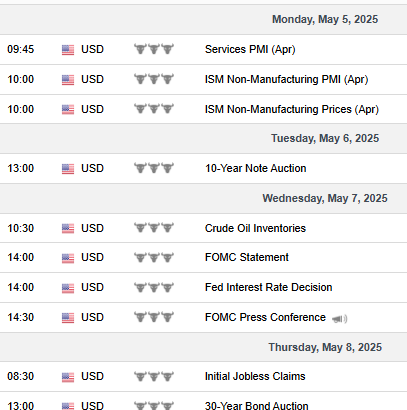
Task: Open the 30-Year Bond Auction event
Action: coord(256,406)
